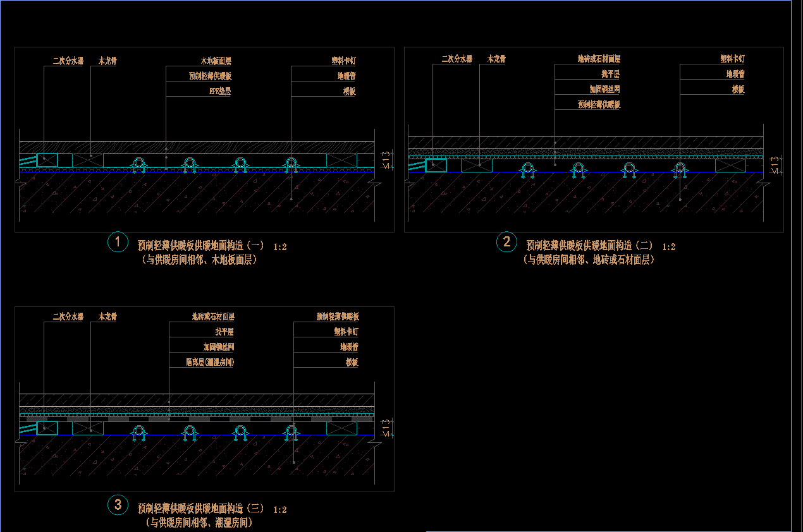Click the detail bubble numbered 1
This screenshot has height=532, width=803.
118,241
